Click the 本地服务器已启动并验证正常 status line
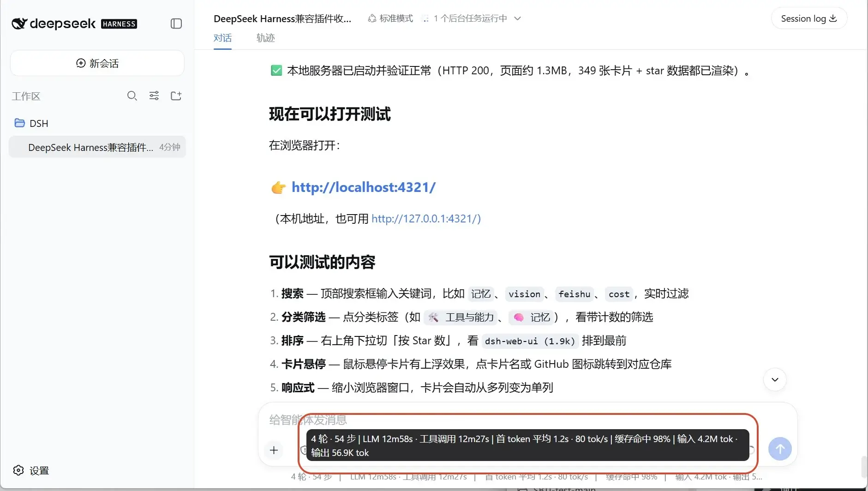868x491 pixels. [x=510, y=71]
